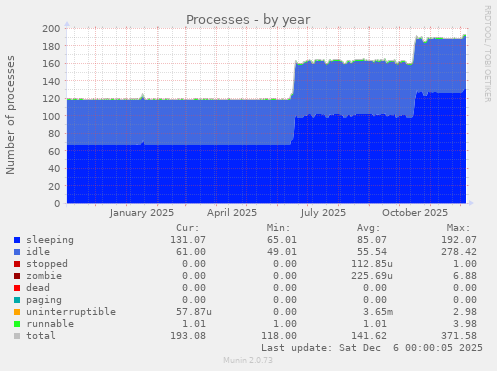Click zombie average value 225.69u
This screenshot has height=371, width=497.
pyautogui.click(x=372, y=276)
